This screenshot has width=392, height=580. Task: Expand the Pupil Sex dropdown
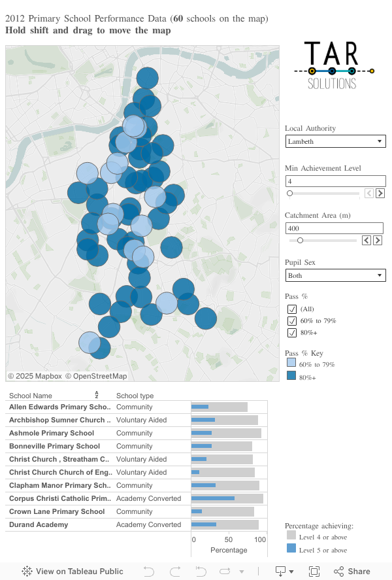tap(335, 276)
